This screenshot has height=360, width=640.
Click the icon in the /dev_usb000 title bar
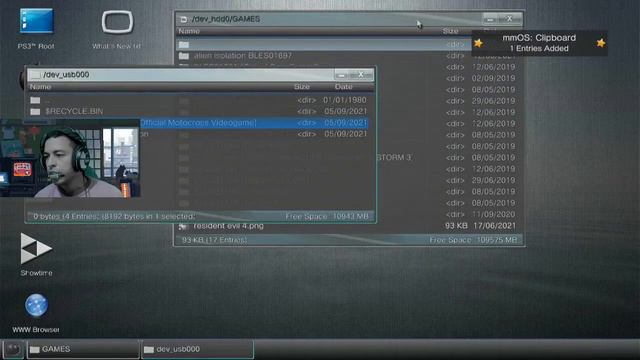point(36,75)
